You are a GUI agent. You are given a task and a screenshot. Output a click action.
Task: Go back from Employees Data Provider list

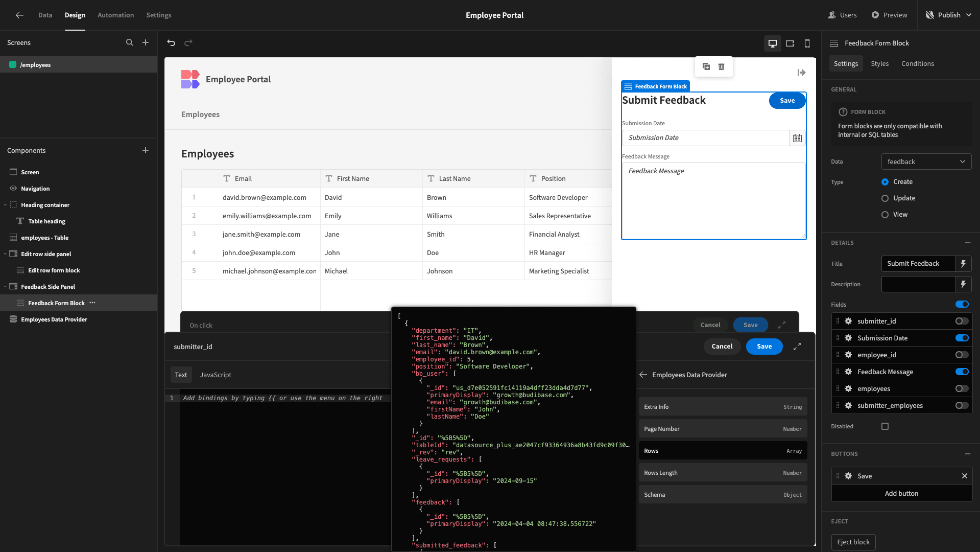643,375
